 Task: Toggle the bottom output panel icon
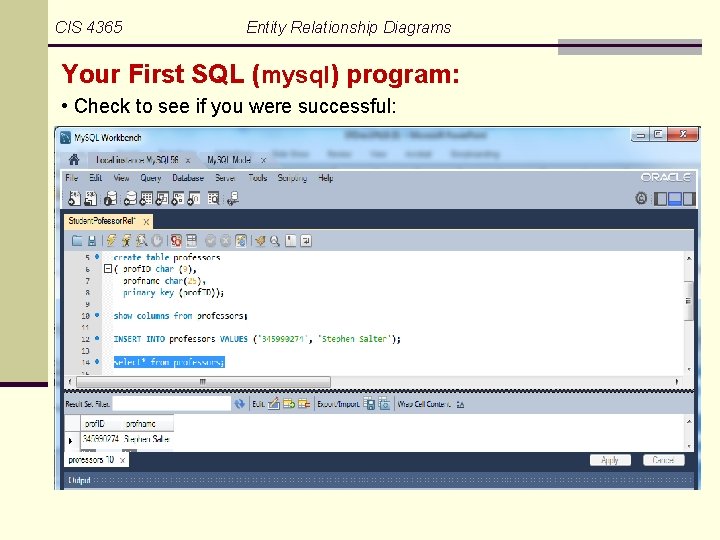pyautogui.click(x=675, y=199)
